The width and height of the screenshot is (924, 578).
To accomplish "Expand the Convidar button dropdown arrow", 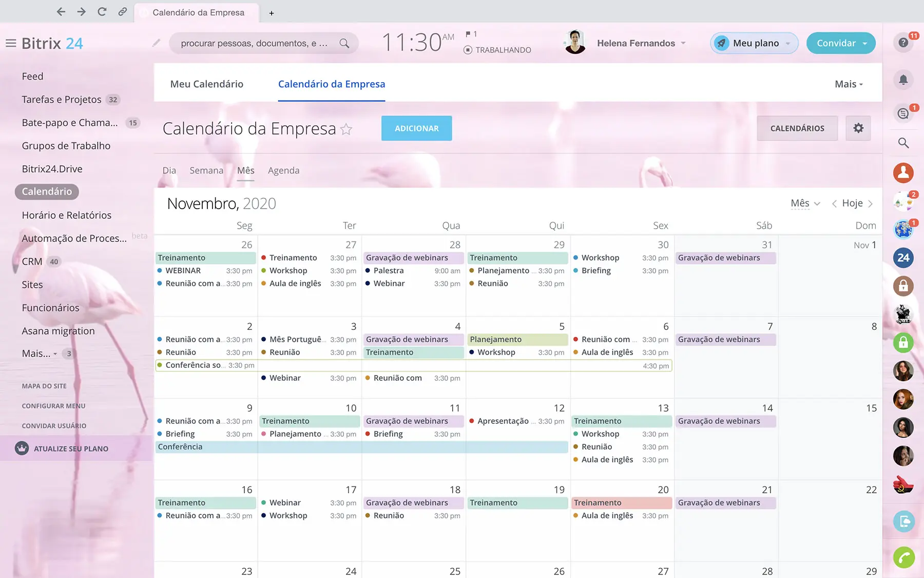I will pos(865,43).
